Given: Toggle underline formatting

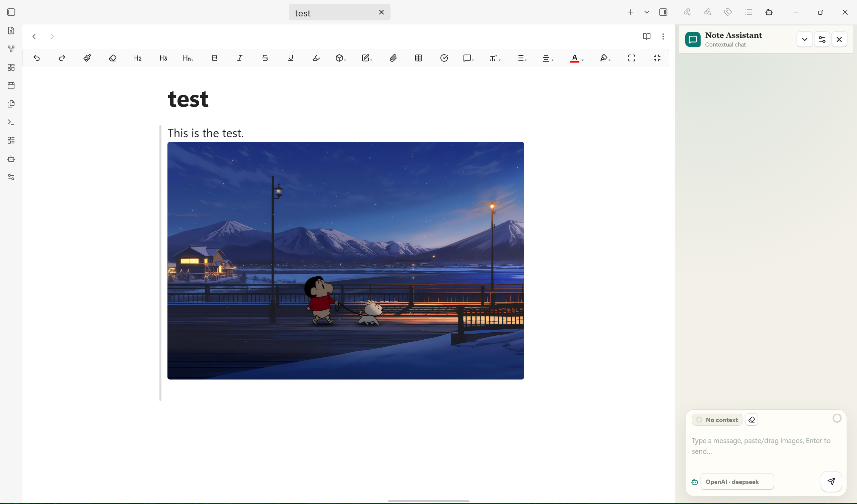Looking at the screenshot, I should pos(291,58).
